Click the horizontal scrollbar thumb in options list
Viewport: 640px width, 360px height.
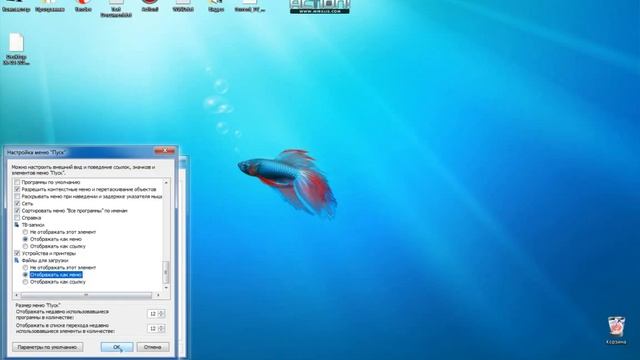point(86,295)
